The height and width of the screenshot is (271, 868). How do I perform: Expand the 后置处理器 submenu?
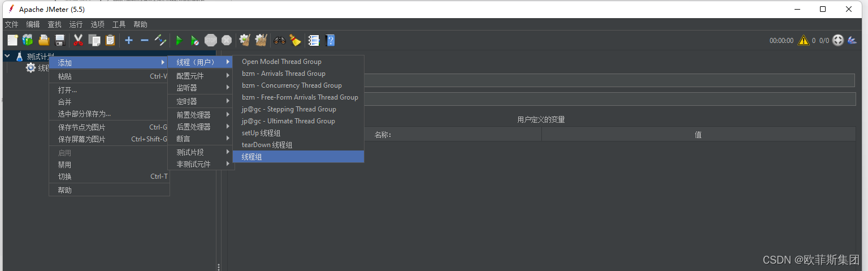201,127
